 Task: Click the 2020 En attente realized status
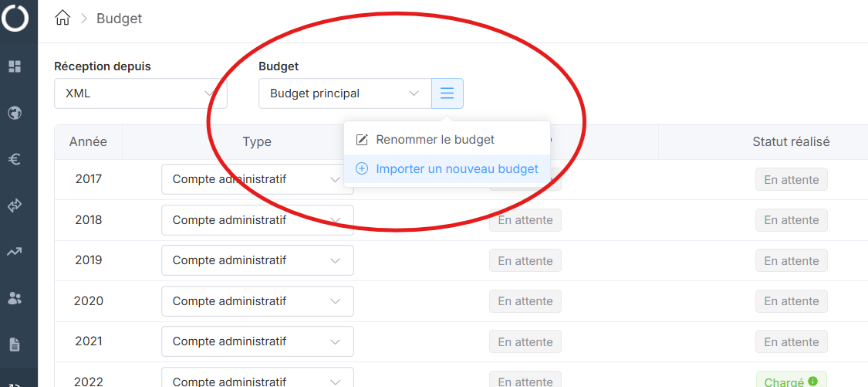pos(791,301)
